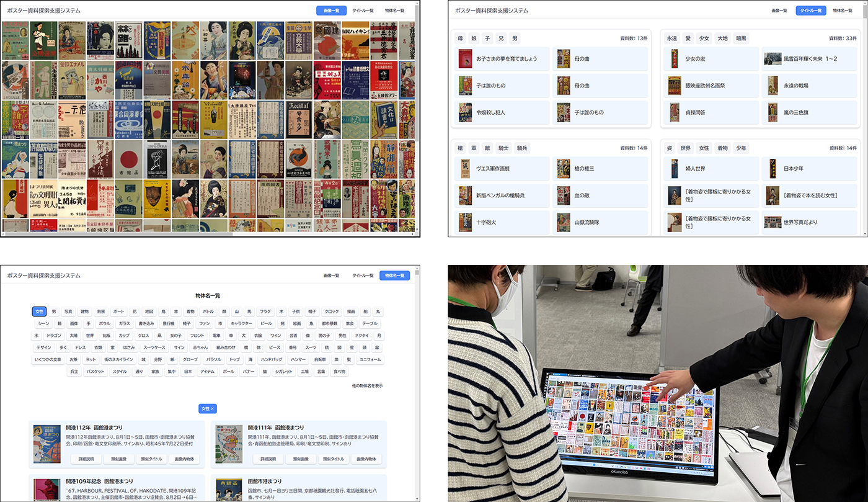Click the image grid's horizontal scrollbar
Image resolution: width=868 pixels, height=502 pixels.
coord(118,234)
